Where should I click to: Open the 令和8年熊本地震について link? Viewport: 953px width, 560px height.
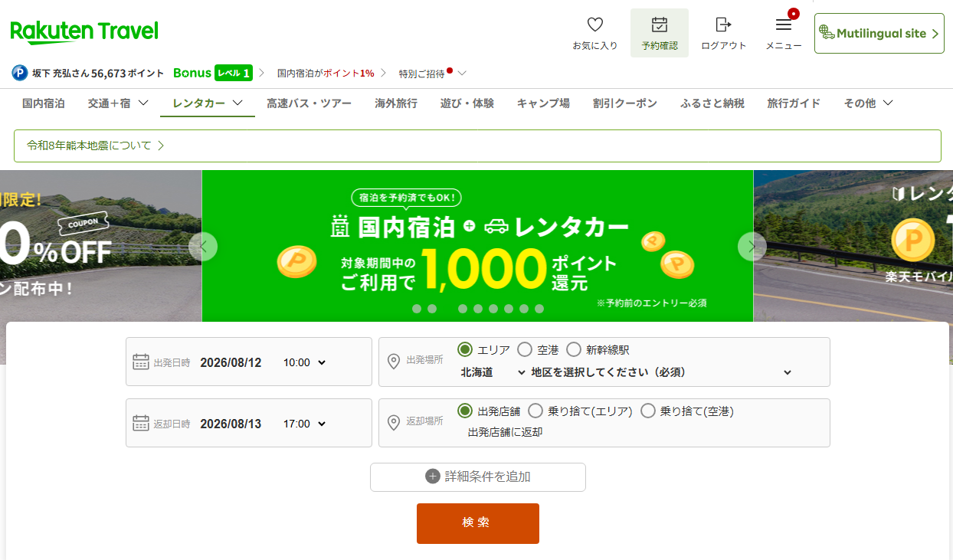pyautogui.click(x=96, y=145)
